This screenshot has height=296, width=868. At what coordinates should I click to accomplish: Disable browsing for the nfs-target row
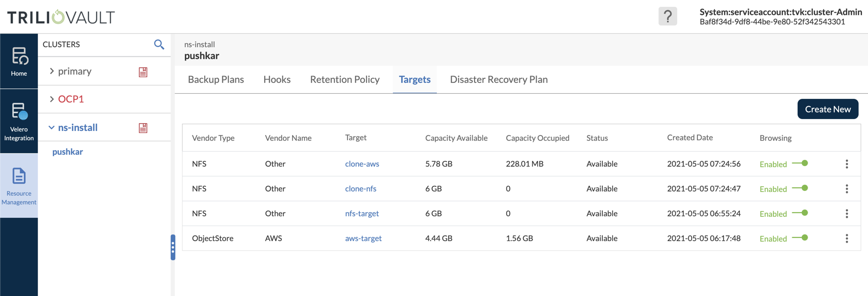[x=800, y=213]
